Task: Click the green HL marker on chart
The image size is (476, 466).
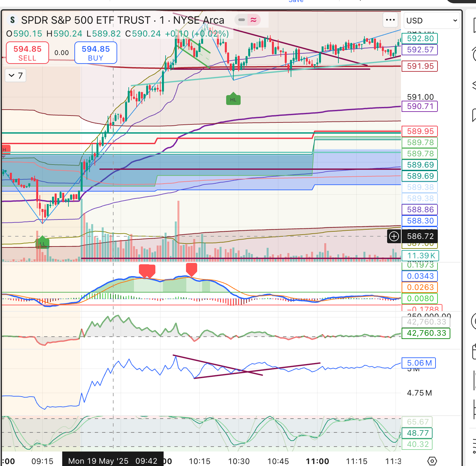Action: point(233,99)
